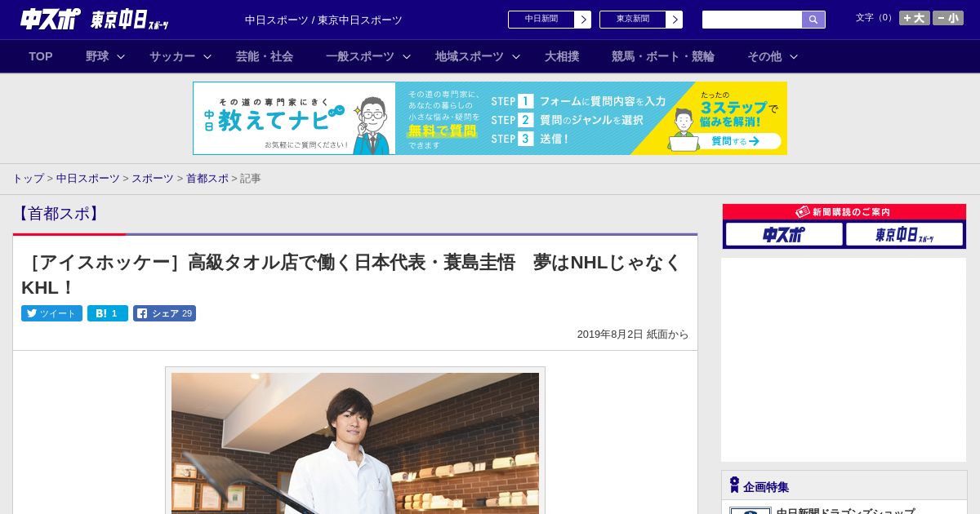Decrease font size with 小 button

pos(948,18)
